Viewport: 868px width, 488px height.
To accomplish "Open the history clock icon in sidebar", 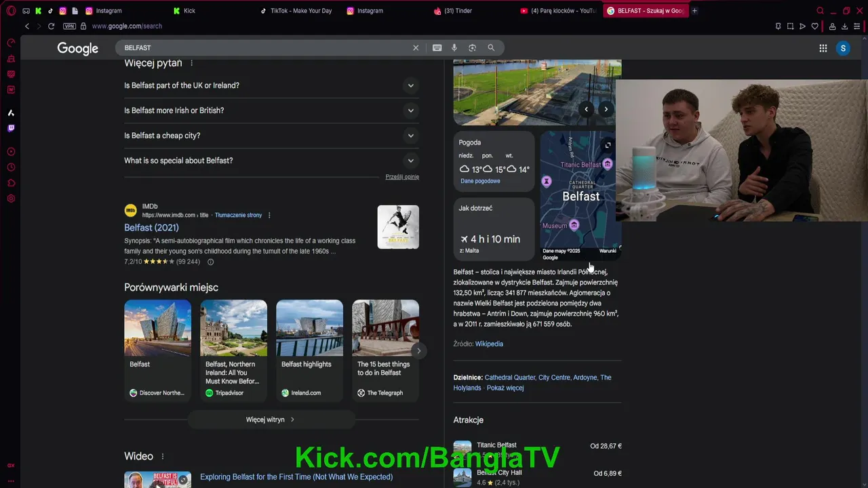I will (11, 167).
